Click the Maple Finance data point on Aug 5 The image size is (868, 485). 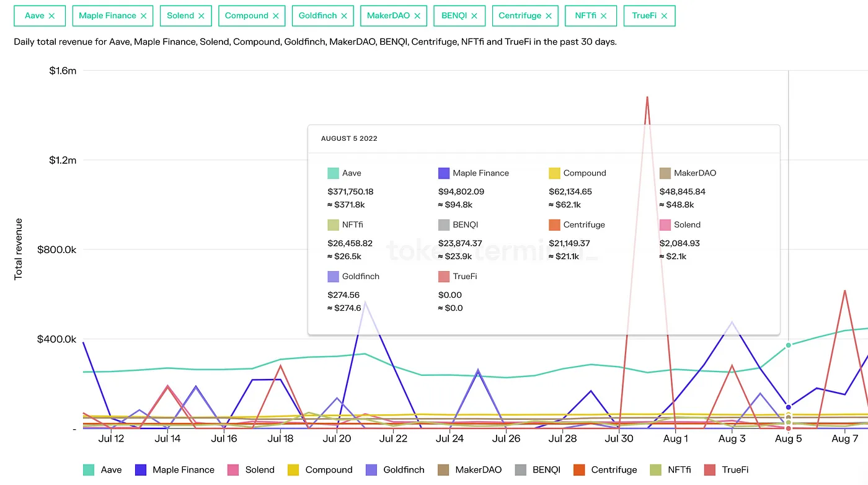[x=789, y=407]
